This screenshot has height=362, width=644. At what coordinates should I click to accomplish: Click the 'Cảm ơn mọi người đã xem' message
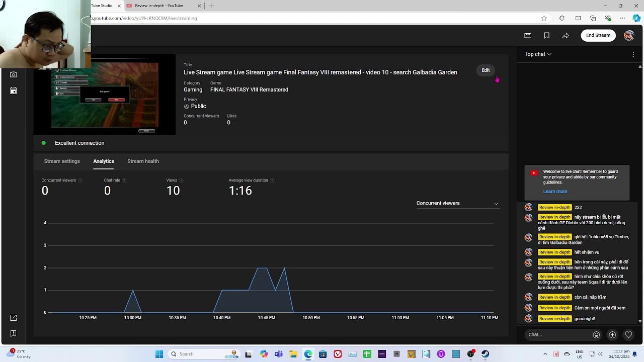tap(600, 308)
